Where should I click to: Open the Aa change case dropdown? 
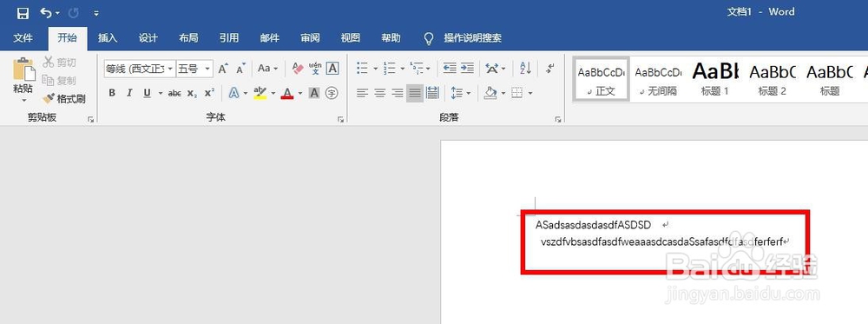268,69
